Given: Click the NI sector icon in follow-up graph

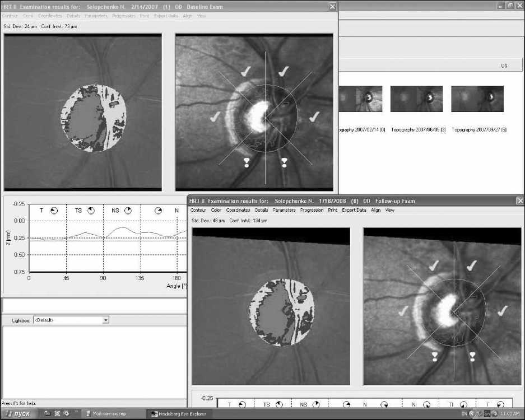Looking at the screenshot, I should (x=426, y=404).
